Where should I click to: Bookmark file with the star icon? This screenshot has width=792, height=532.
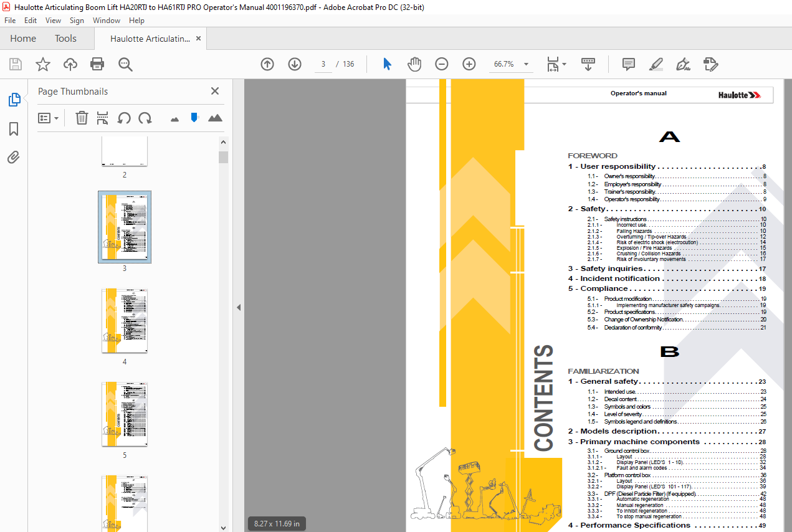click(42, 64)
